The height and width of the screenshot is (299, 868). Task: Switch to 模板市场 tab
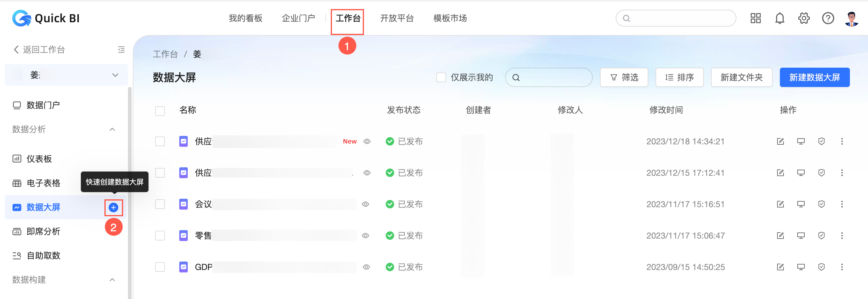[450, 18]
